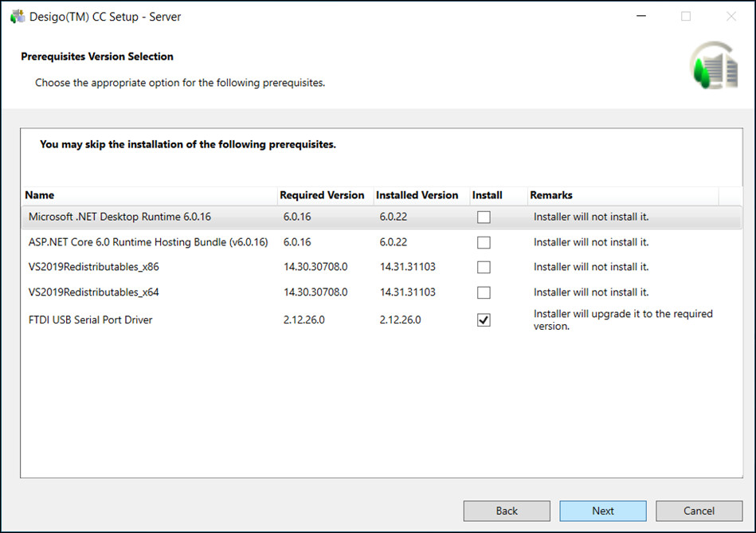Image resolution: width=756 pixels, height=533 pixels.
Task: Enable install for Microsoft .NET Desktop Runtime
Action: [x=484, y=217]
